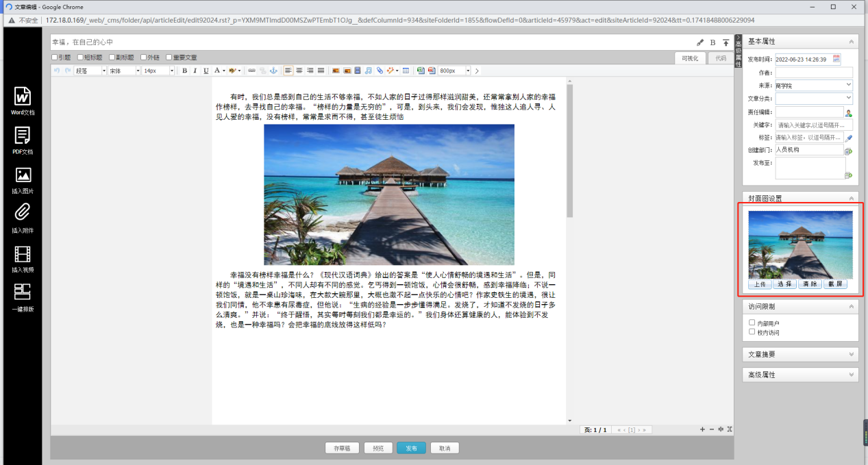
Task: Align text right
Action: (x=310, y=71)
